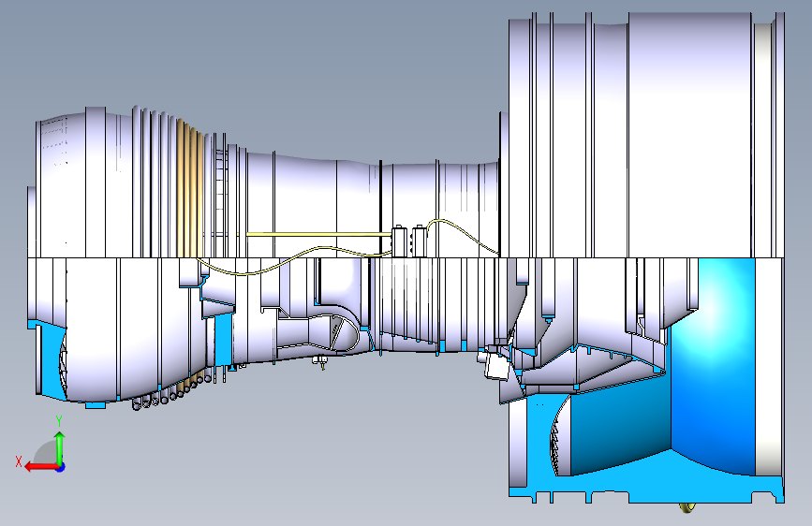The height and width of the screenshot is (526, 812).
Task: Click the red X axis arrow of the triad
Action: coord(40,467)
